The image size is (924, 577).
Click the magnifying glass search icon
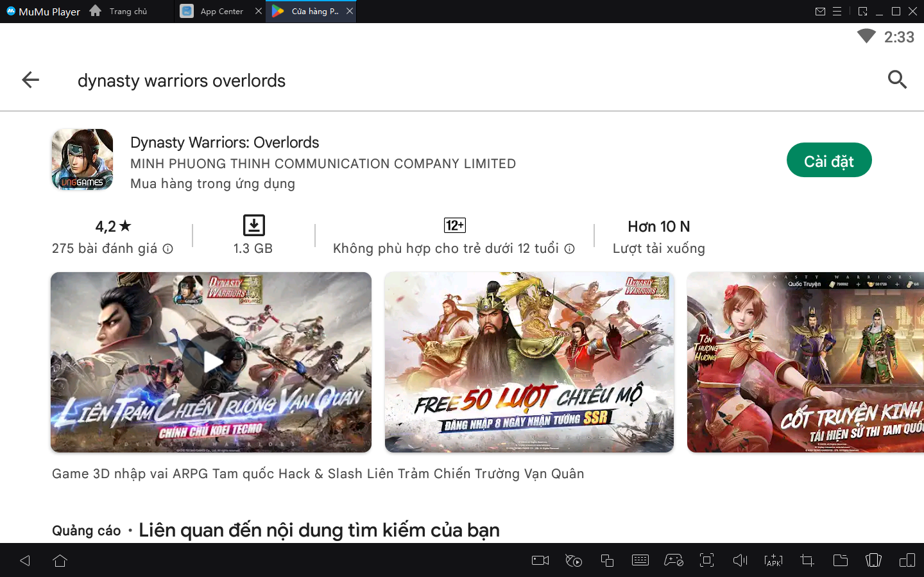pyautogui.click(x=897, y=80)
